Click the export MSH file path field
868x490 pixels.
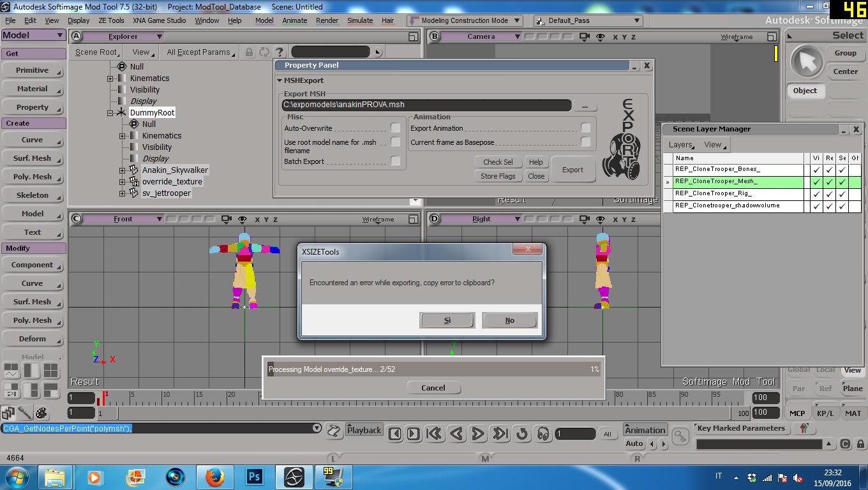tap(426, 105)
